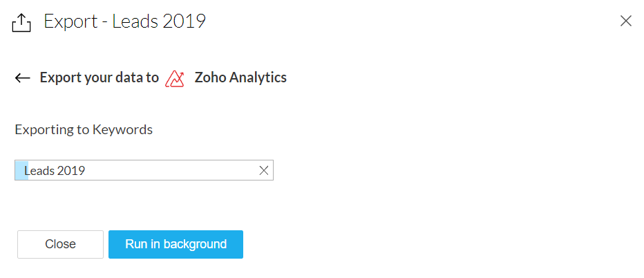Click empty area inside the name field
644x278 pixels.
(x=180, y=171)
